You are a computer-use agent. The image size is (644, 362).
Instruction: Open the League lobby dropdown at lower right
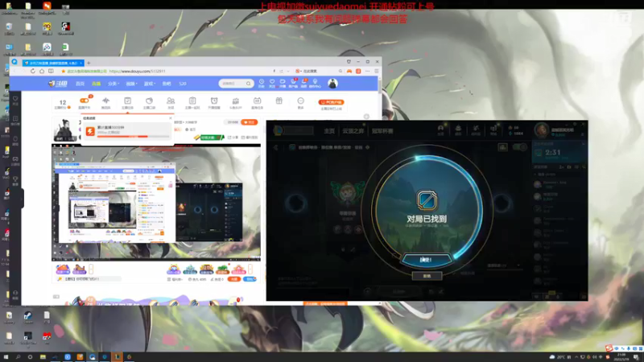point(504,265)
